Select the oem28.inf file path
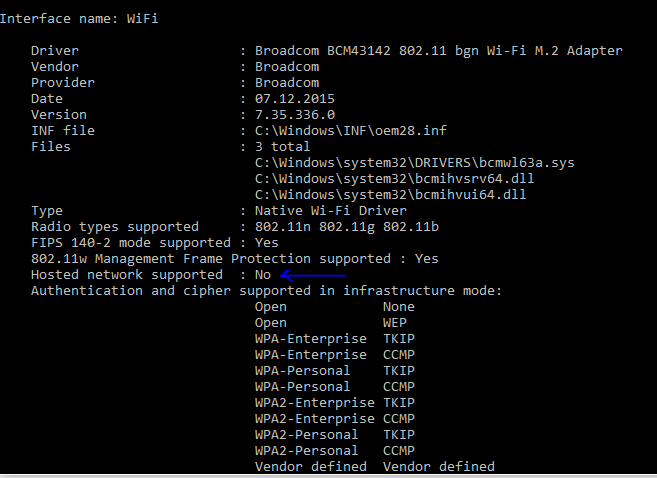657x478 pixels. point(351,131)
